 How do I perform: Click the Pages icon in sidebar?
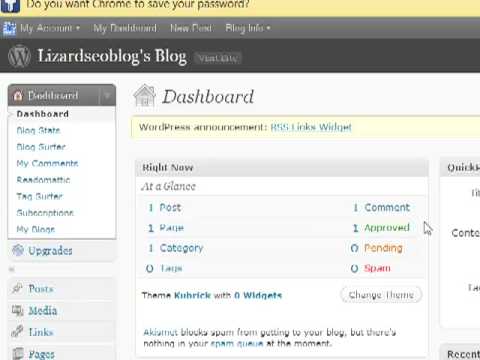[18, 353]
